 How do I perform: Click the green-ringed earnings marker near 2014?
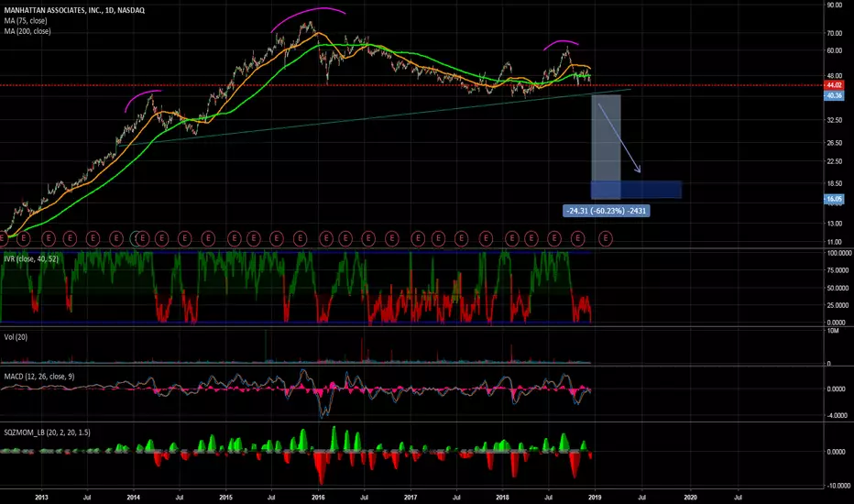136,238
